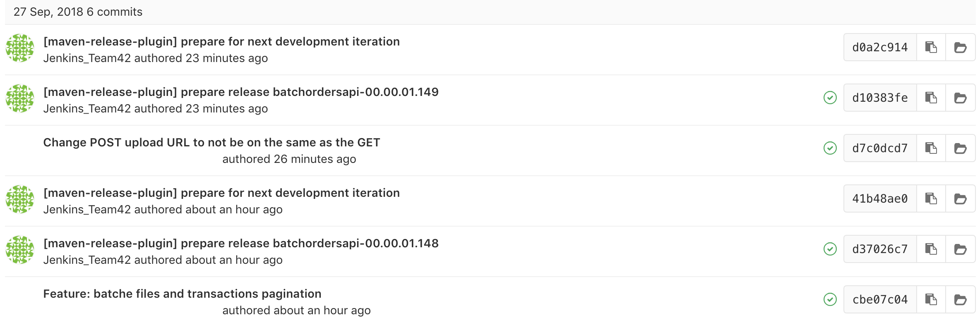The image size is (980, 325).
Task: Browse files for commit d7c0dcd7
Action: click(961, 148)
